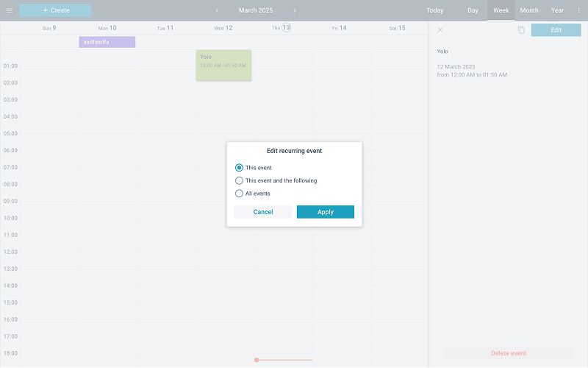The image size is (588, 368).
Task: Open the three-dot more options menu
Action: coord(578,10)
